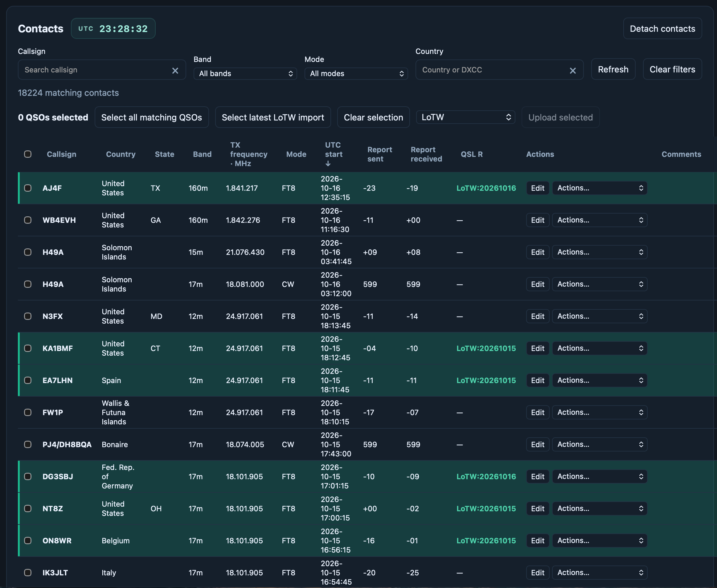Edit the NT8Z contact
Screen dimensions: 717x588
tap(537, 509)
